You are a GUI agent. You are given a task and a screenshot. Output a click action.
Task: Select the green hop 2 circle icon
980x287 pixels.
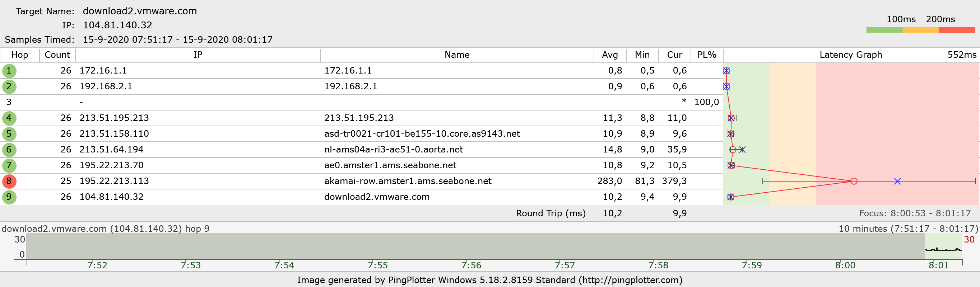pyautogui.click(x=9, y=87)
